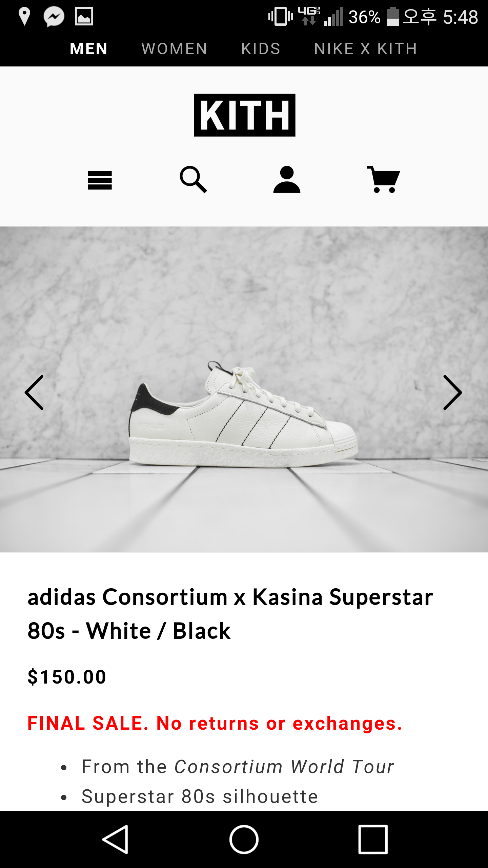Screen dimensions: 488x868
Task: Tap the location pin status icon
Action: (x=24, y=17)
